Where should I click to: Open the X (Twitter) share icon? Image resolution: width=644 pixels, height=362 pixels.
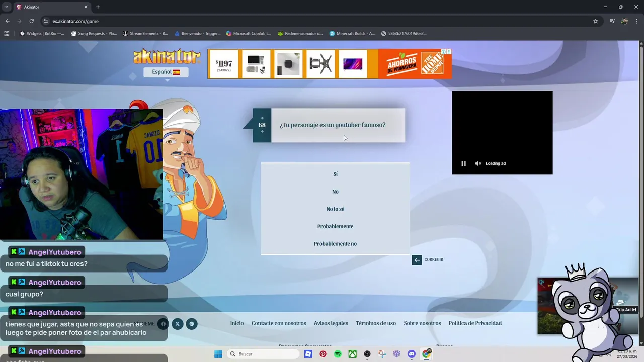pyautogui.click(x=177, y=324)
